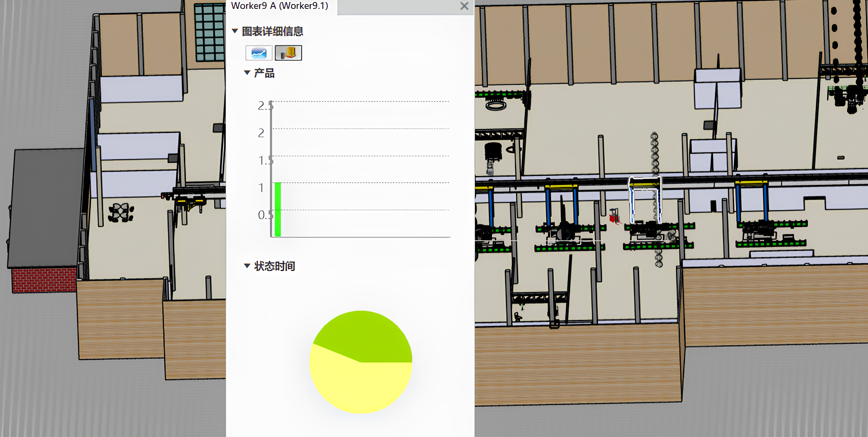Image resolution: width=868 pixels, height=437 pixels.
Task: Click the 图表详细信息 heading text
Action: click(x=272, y=31)
